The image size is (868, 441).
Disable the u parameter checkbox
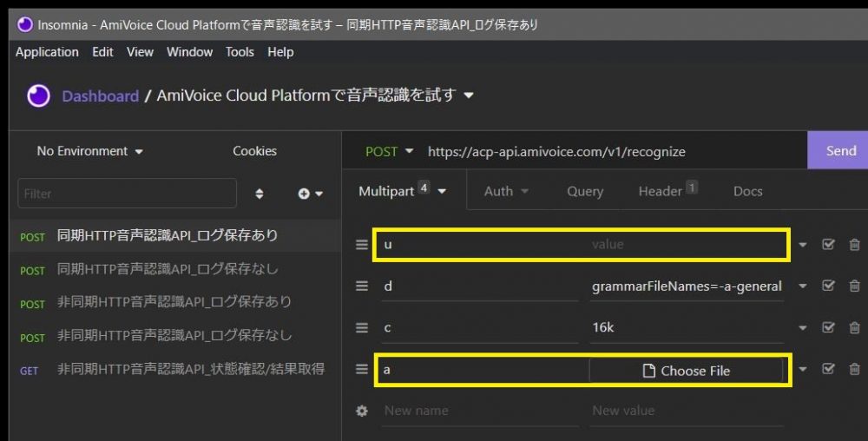(828, 244)
